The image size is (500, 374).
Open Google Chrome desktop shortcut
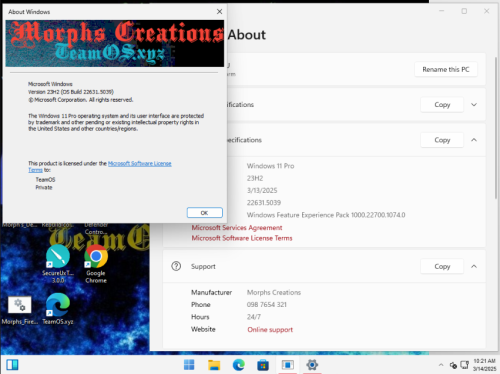[x=96, y=263]
